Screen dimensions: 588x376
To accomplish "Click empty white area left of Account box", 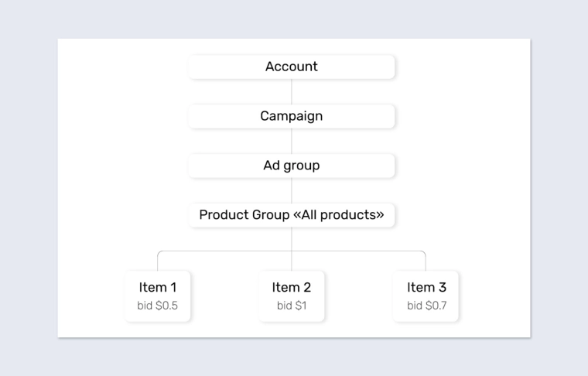I will click(116, 67).
